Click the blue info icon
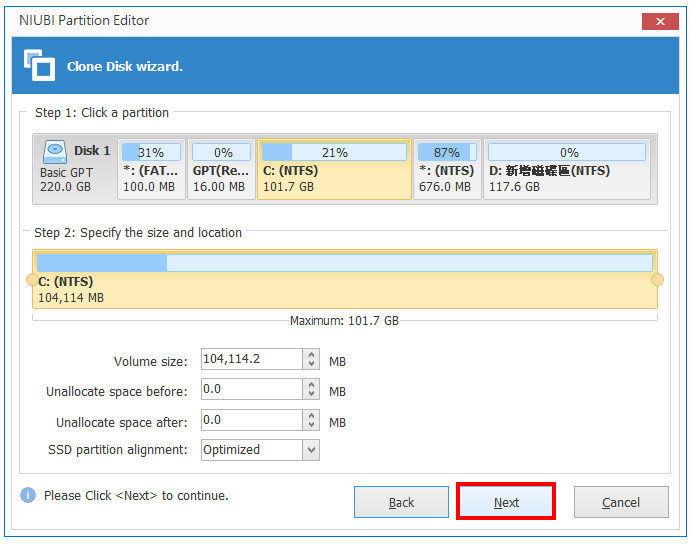The image size is (692, 544). [x=28, y=495]
